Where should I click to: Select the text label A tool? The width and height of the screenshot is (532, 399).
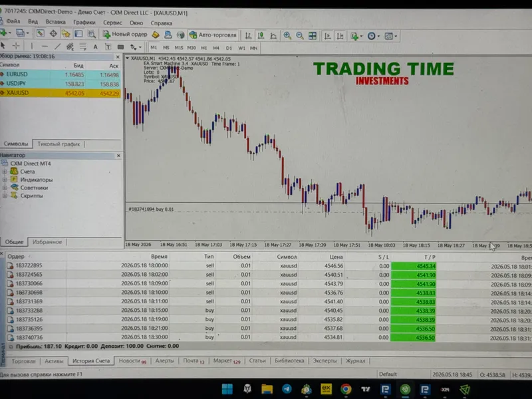(95, 47)
